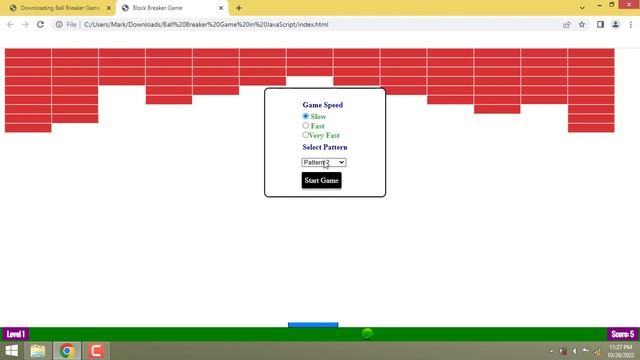Open the Select Pattern dropdown
The width and height of the screenshot is (640, 360).
pos(324,162)
